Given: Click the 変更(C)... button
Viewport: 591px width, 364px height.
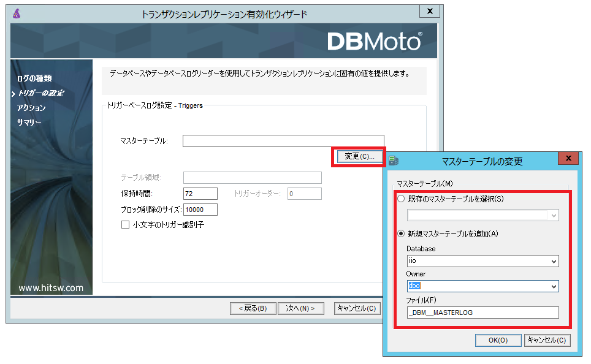Looking at the screenshot, I should pos(359,156).
